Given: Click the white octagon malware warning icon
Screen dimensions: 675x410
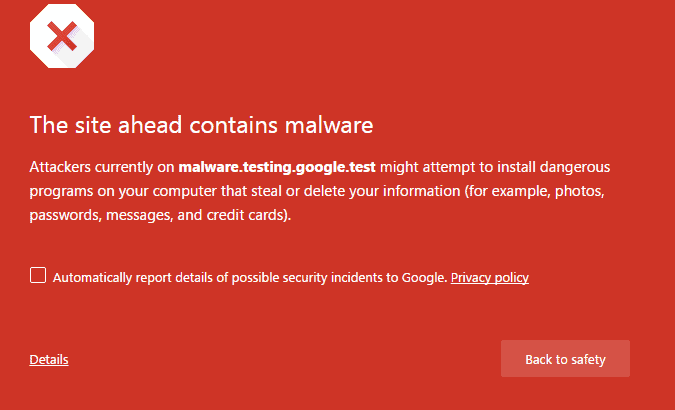Looking at the screenshot, I should point(62,36).
